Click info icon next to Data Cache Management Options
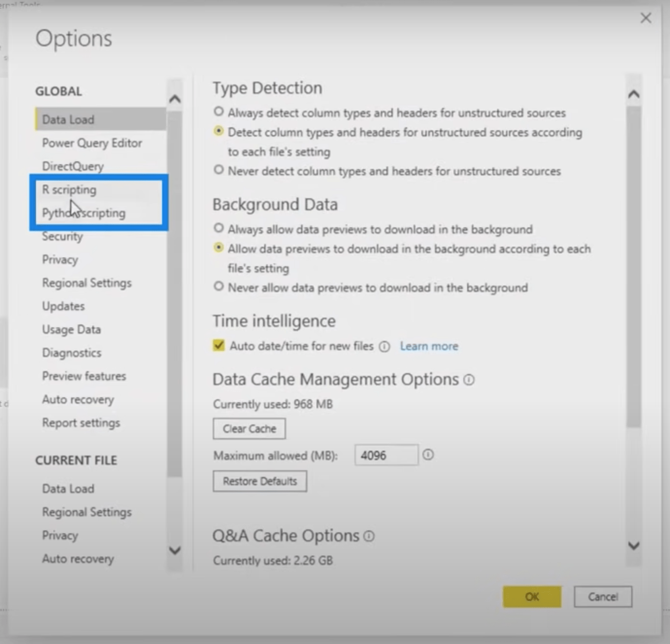 click(469, 380)
